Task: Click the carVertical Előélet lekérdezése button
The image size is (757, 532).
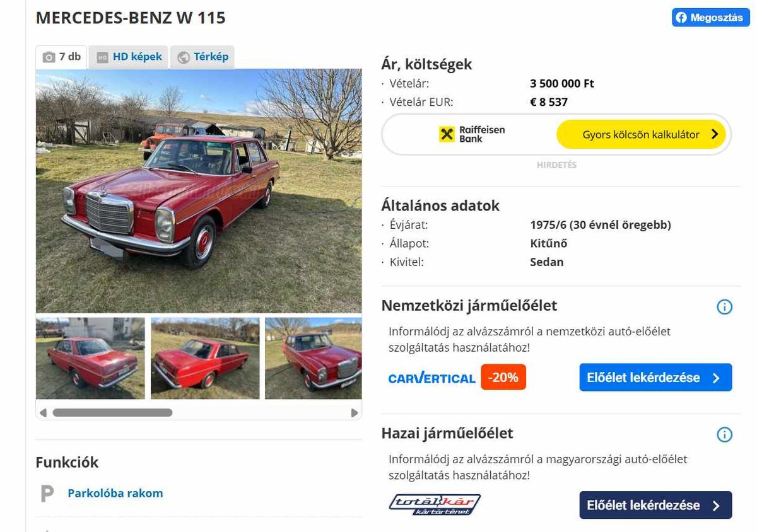Action: click(655, 378)
